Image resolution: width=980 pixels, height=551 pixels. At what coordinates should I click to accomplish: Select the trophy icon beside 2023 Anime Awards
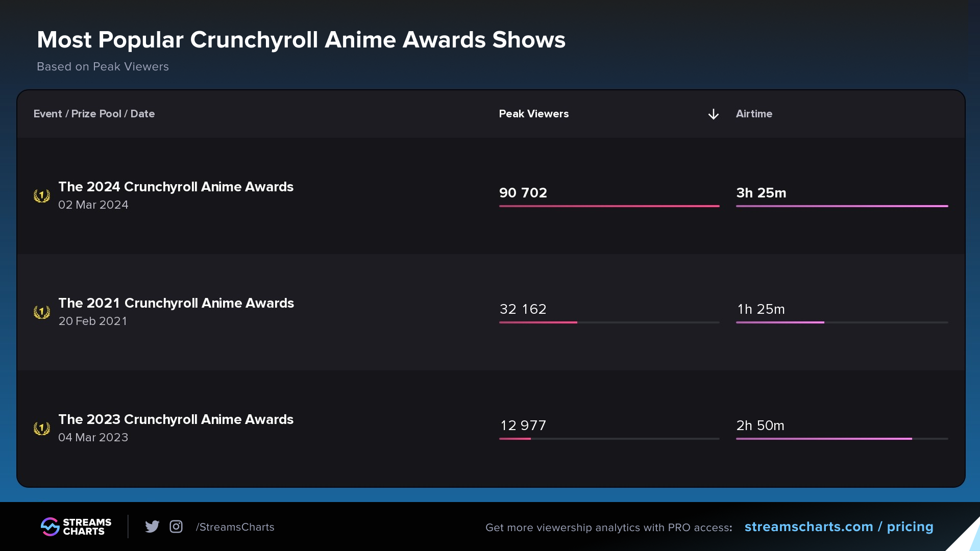[42, 428]
